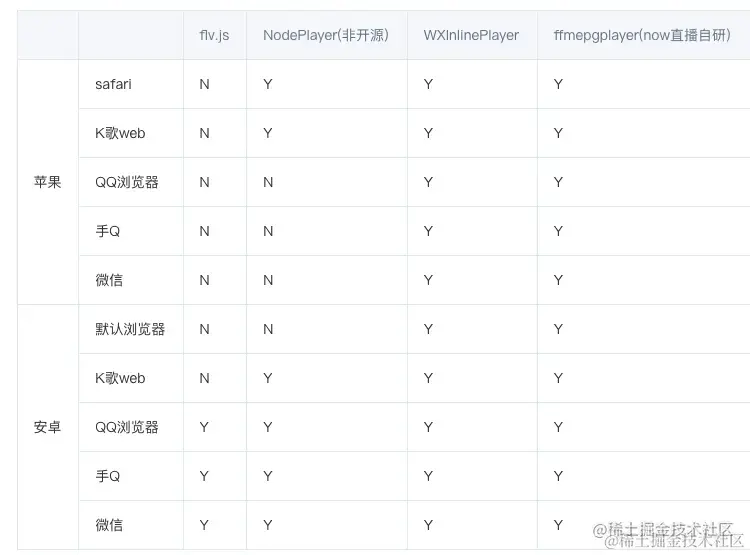750x555 pixels.
Task: Select 安卓 QQ浏览器 WXInlinePlayer Y value
Action: point(428,427)
